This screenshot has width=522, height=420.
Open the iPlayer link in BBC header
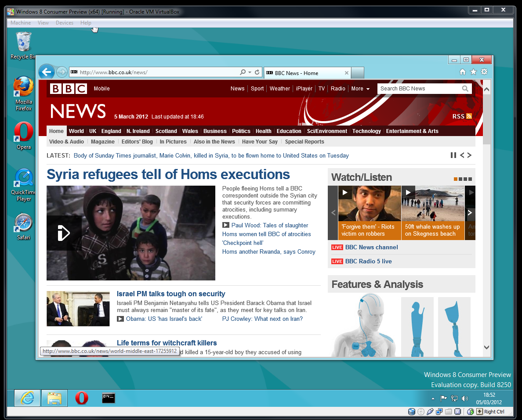click(x=304, y=89)
